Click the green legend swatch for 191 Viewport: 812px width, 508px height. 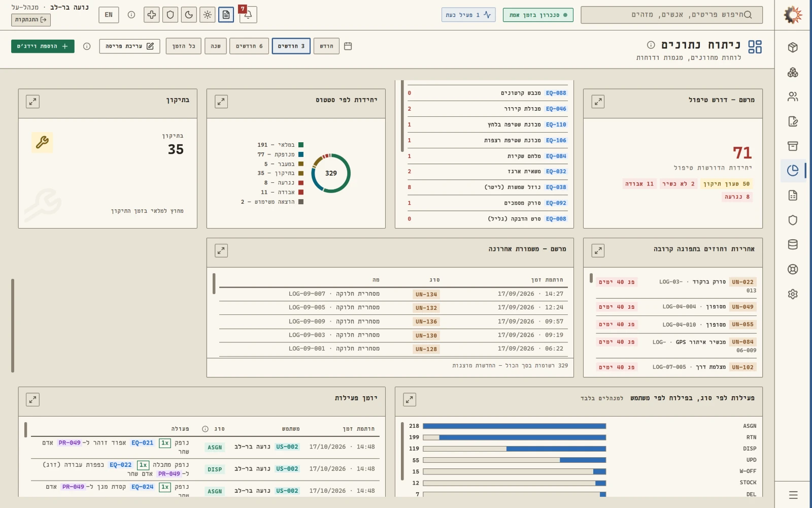[x=301, y=145]
